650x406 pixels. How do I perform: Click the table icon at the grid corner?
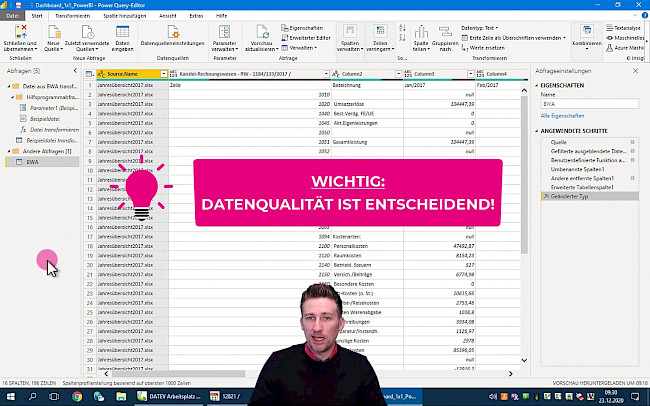(x=89, y=74)
